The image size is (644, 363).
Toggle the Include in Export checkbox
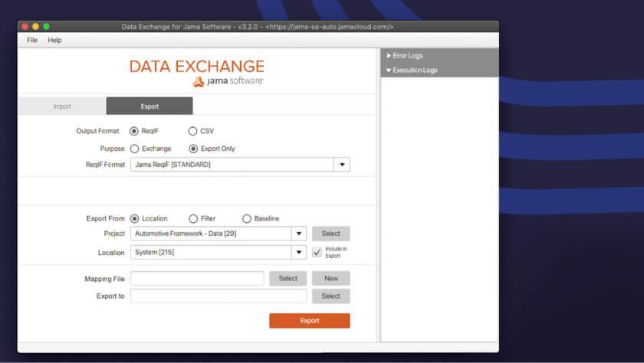tap(317, 252)
